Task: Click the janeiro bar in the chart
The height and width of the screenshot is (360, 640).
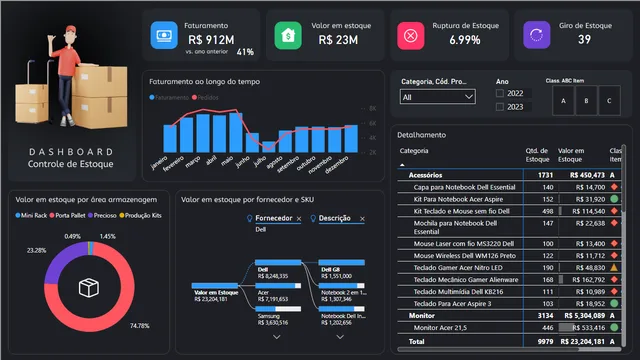Action: pos(170,138)
